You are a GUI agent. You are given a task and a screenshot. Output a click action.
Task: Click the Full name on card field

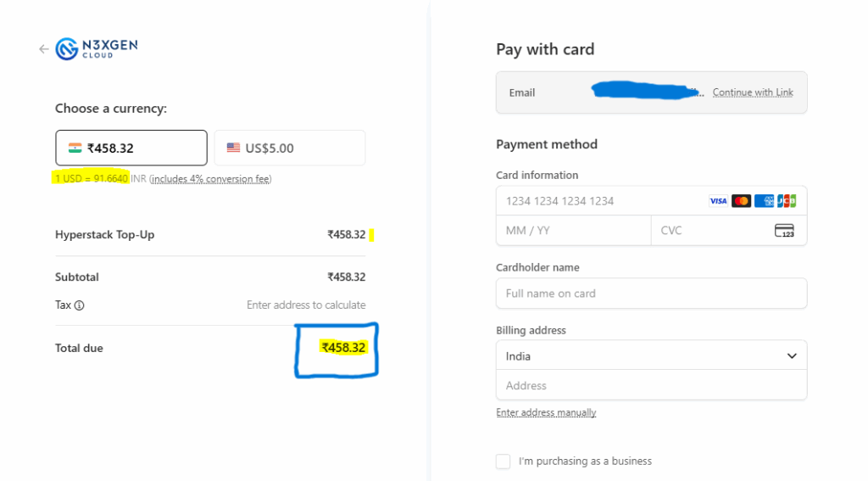coord(651,294)
